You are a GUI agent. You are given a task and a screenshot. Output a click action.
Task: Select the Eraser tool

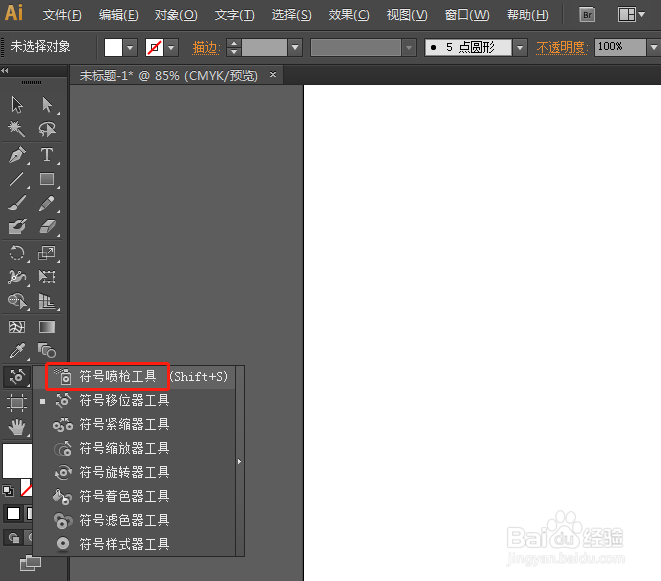click(x=47, y=227)
